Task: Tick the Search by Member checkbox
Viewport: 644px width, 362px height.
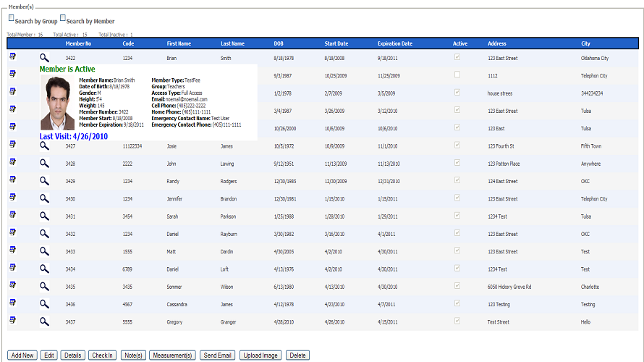Action: click(x=63, y=18)
